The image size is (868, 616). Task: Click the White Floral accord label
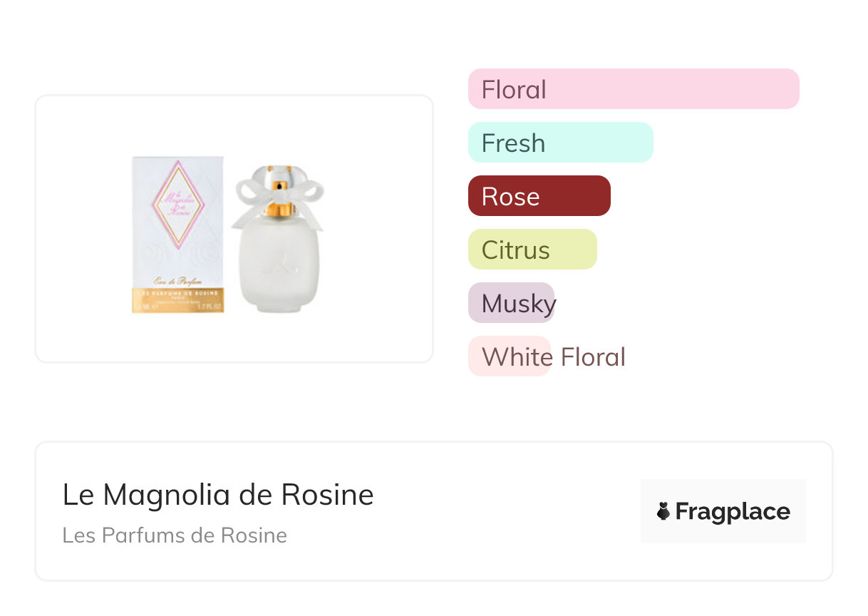[x=553, y=356]
